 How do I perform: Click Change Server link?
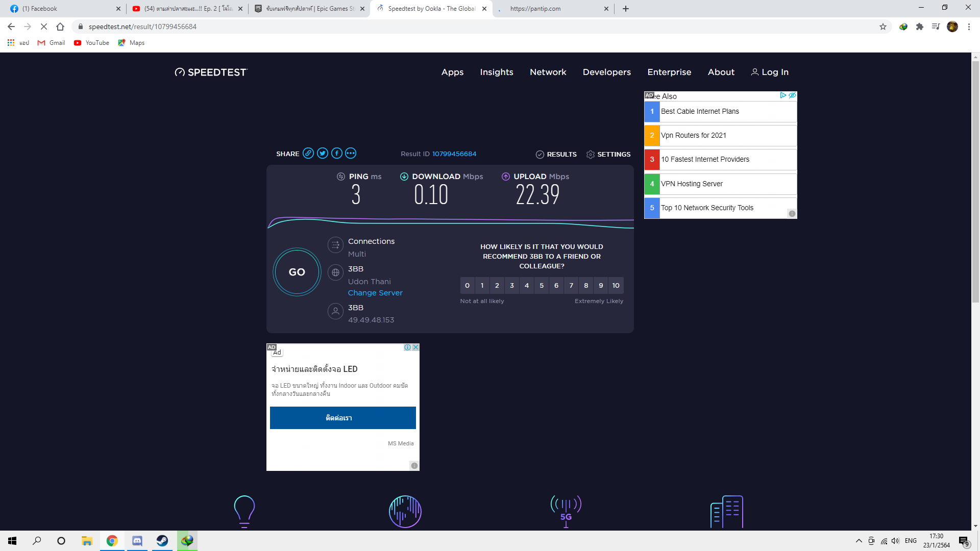[x=375, y=293]
